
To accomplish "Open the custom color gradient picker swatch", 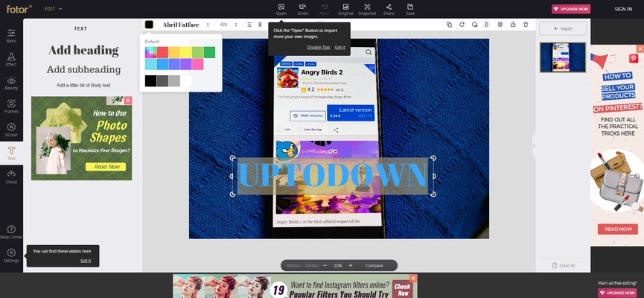I will pos(150,52).
